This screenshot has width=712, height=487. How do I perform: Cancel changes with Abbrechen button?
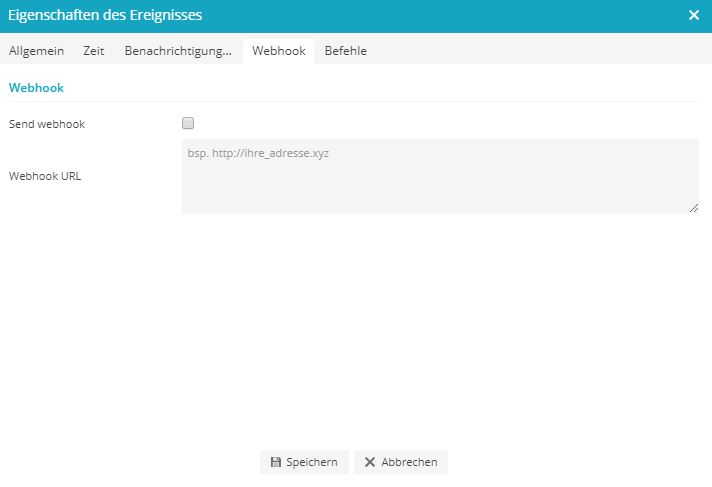[401, 462]
